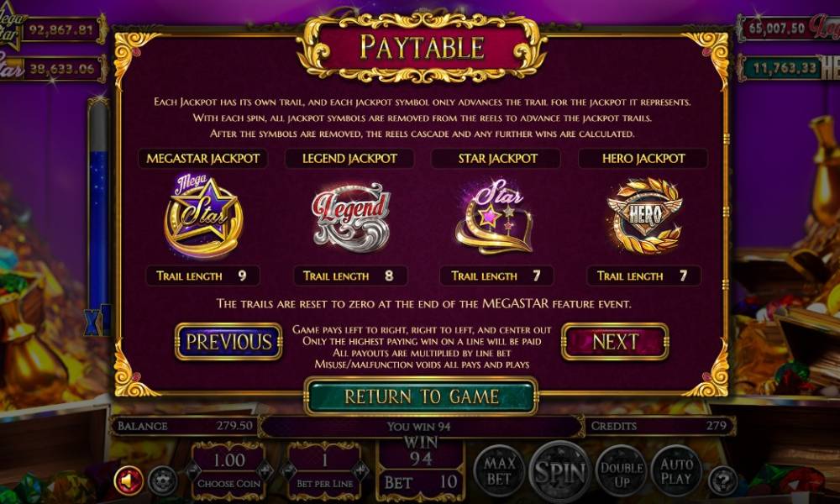This screenshot has height=504, width=840.
Task: Click the Mega Star jackpot symbol
Action: (203, 215)
